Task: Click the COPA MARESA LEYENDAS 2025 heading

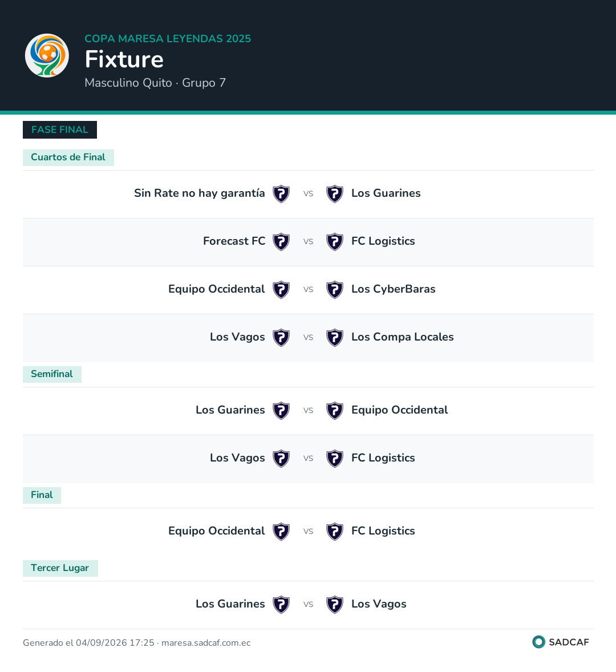Action: pyautogui.click(x=168, y=39)
